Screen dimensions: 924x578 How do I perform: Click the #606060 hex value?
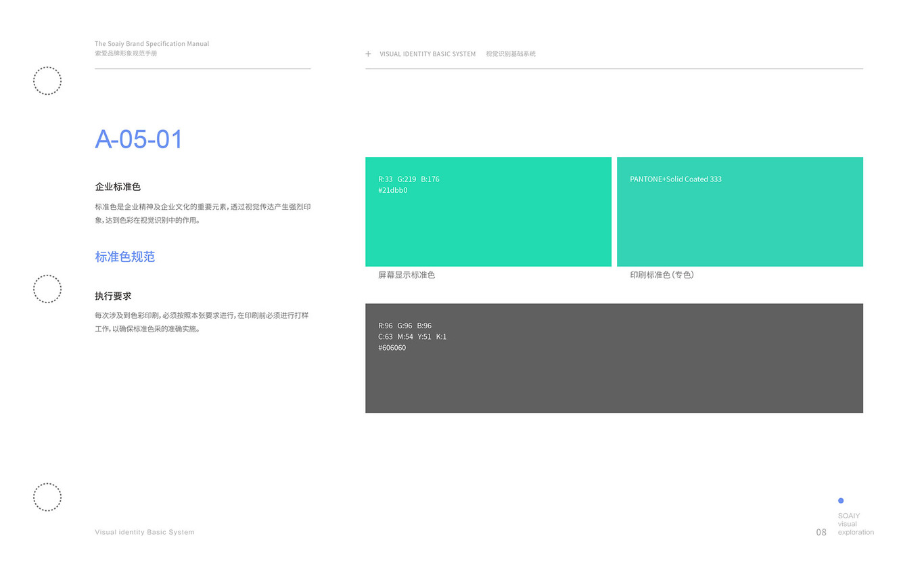pos(392,348)
